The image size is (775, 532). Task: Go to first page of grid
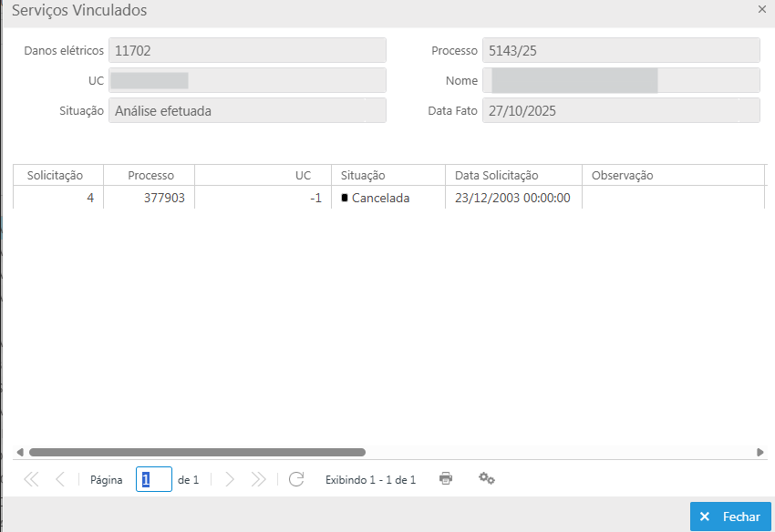pyautogui.click(x=31, y=479)
